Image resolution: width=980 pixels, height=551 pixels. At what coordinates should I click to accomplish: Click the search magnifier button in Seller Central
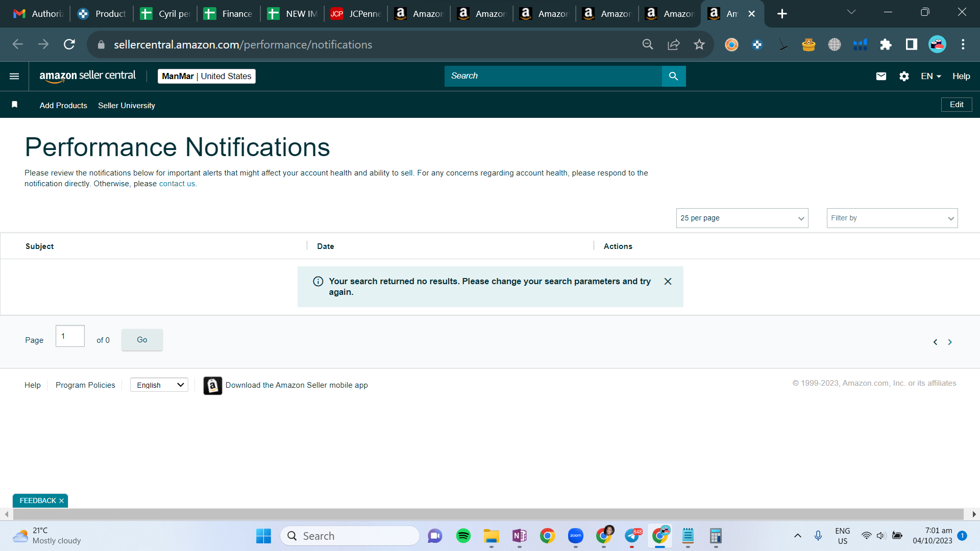tap(674, 76)
